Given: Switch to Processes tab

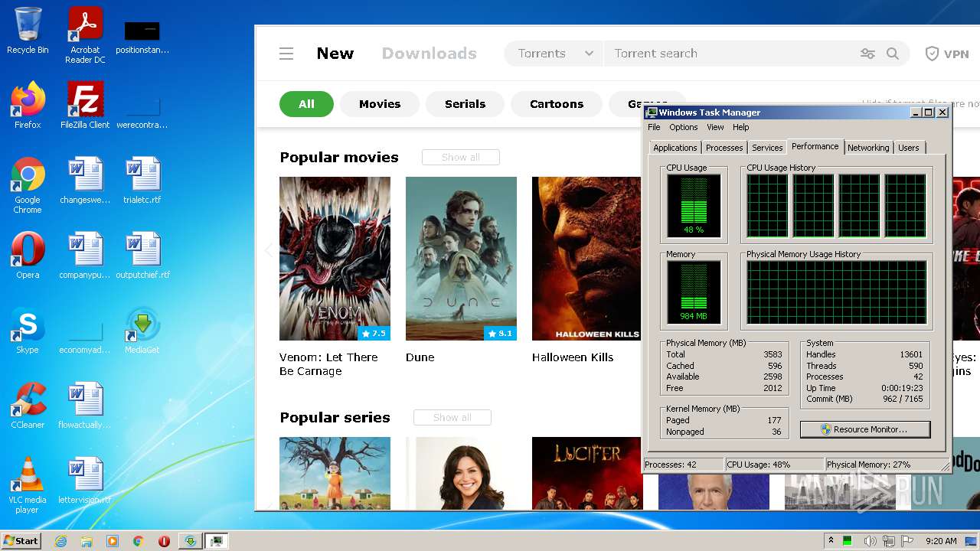Looking at the screenshot, I should click(724, 148).
